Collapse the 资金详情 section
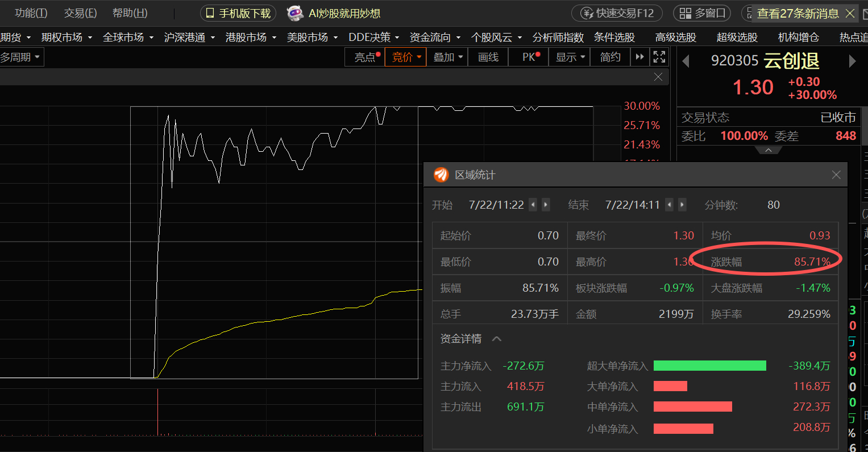The image size is (868, 452). [496, 339]
